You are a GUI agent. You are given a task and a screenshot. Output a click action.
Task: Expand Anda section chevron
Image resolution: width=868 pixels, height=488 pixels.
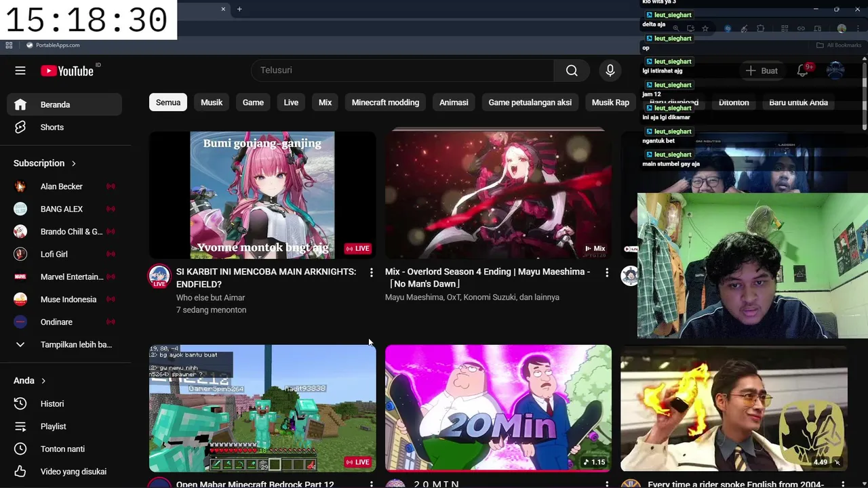tap(43, 381)
